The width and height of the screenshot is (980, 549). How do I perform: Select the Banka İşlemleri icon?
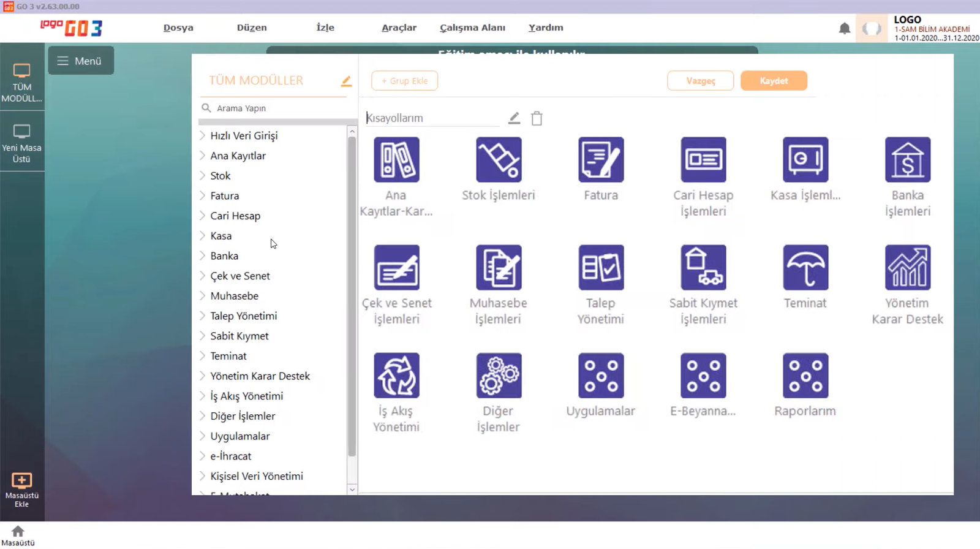[907, 160]
